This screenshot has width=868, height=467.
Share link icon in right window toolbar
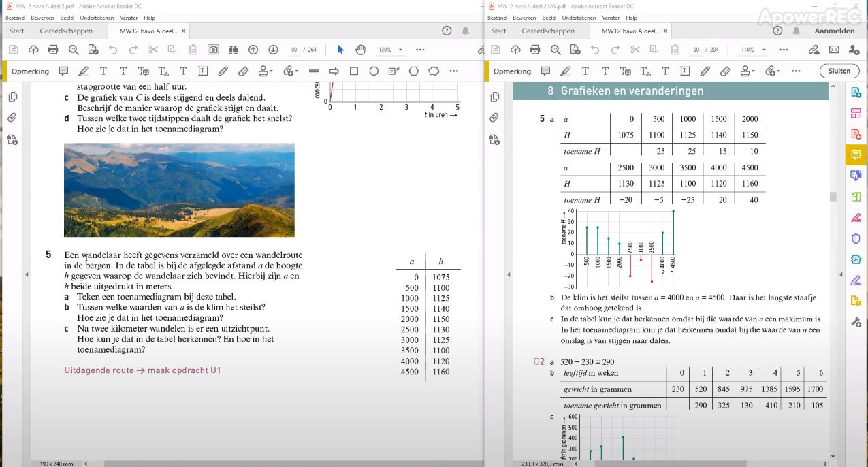814,50
